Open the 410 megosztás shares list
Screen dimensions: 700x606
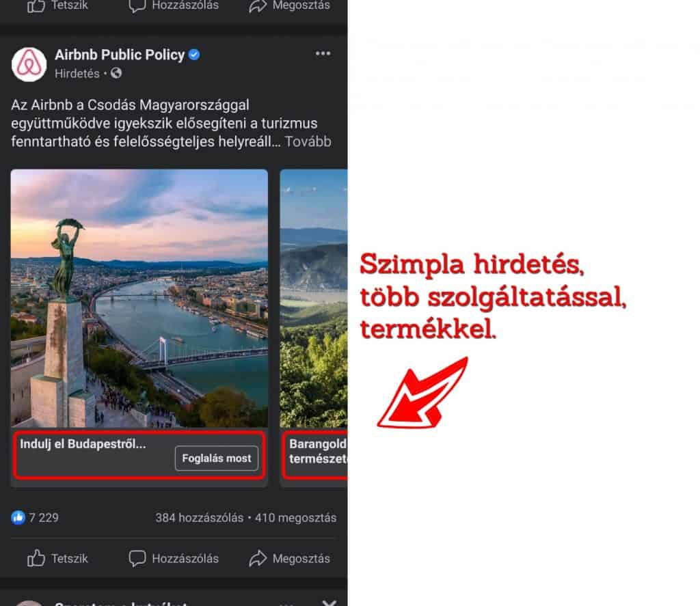tap(295, 518)
